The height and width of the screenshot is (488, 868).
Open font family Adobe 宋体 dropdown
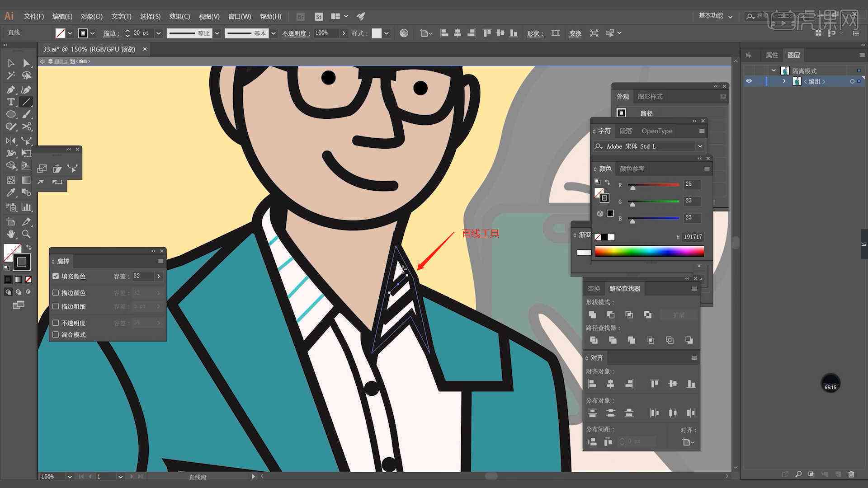tap(700, 146)
